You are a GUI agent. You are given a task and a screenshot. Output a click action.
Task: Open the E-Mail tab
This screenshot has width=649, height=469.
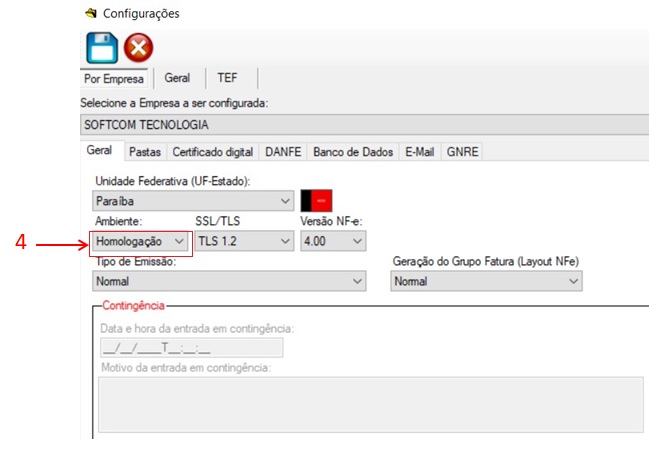[x=419, y=152]
